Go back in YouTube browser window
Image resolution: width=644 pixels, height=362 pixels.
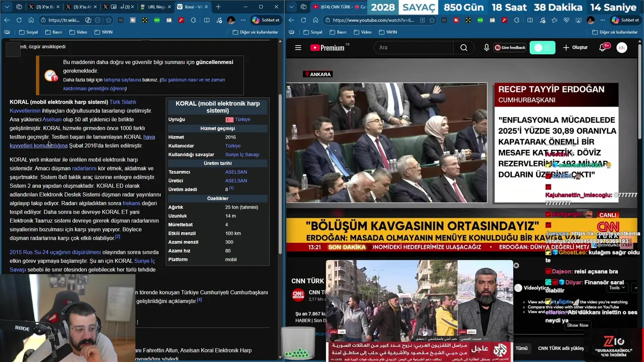point(291,20)
